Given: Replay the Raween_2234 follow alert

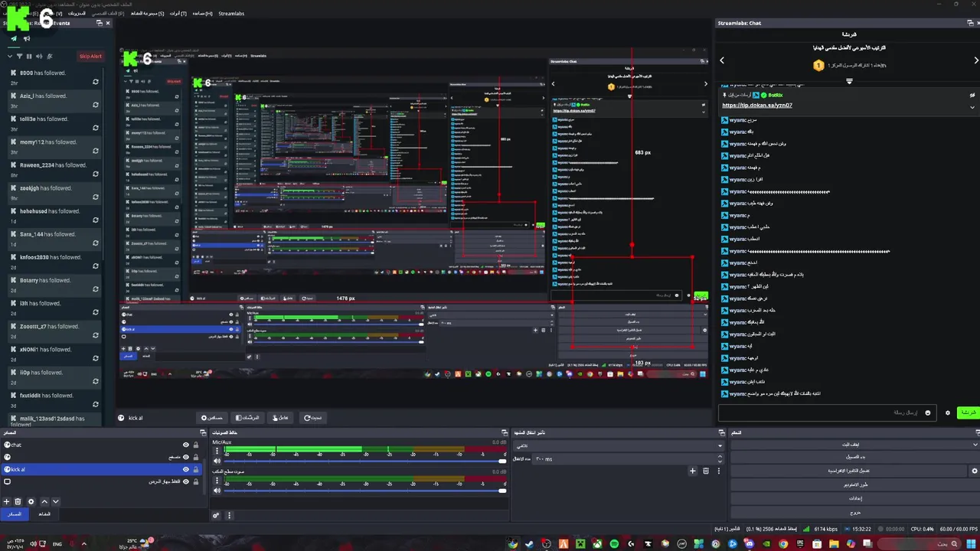Looking at the screenshot, I should click(96, 173).
